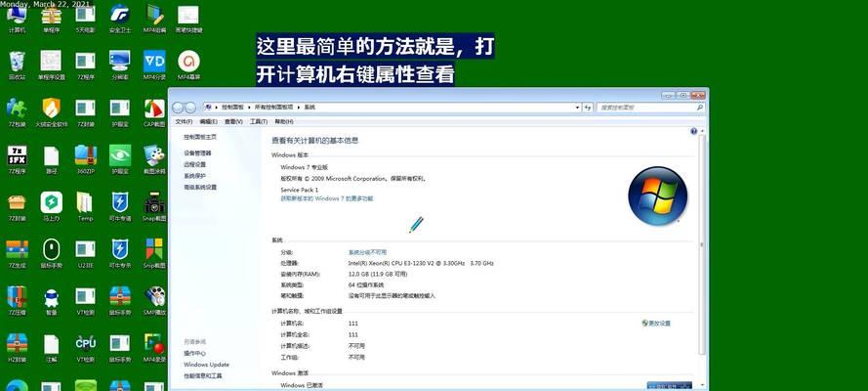The height and width of the screenshot is (391, 868).
Task: Open the 编辑(E) menu
Action: [x=209, y=121]
